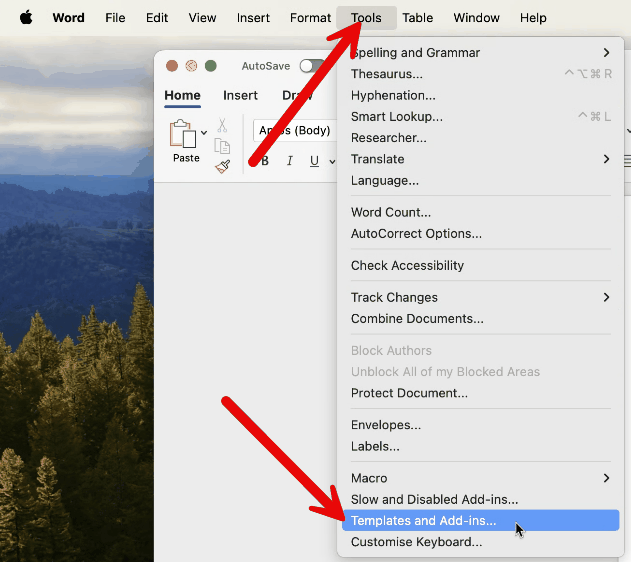Open the Apple menu
631x562 pixels.
coord(26,18)
